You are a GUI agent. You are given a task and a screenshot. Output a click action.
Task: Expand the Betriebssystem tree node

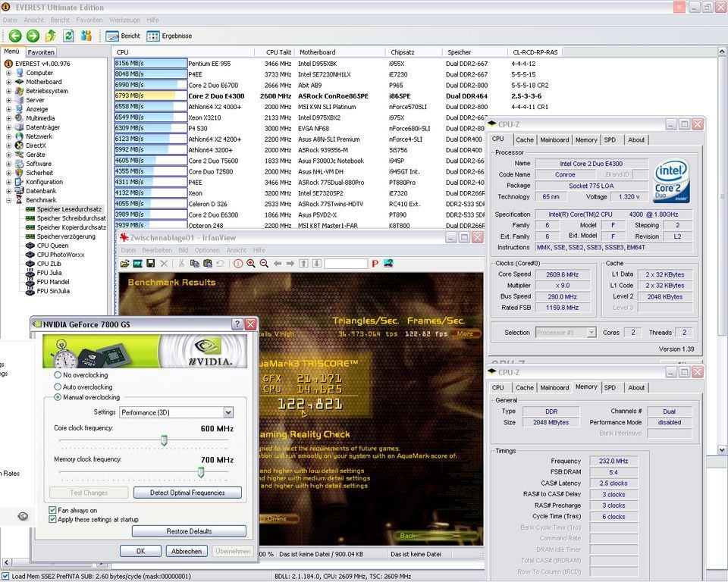click(x=8, y=91)
